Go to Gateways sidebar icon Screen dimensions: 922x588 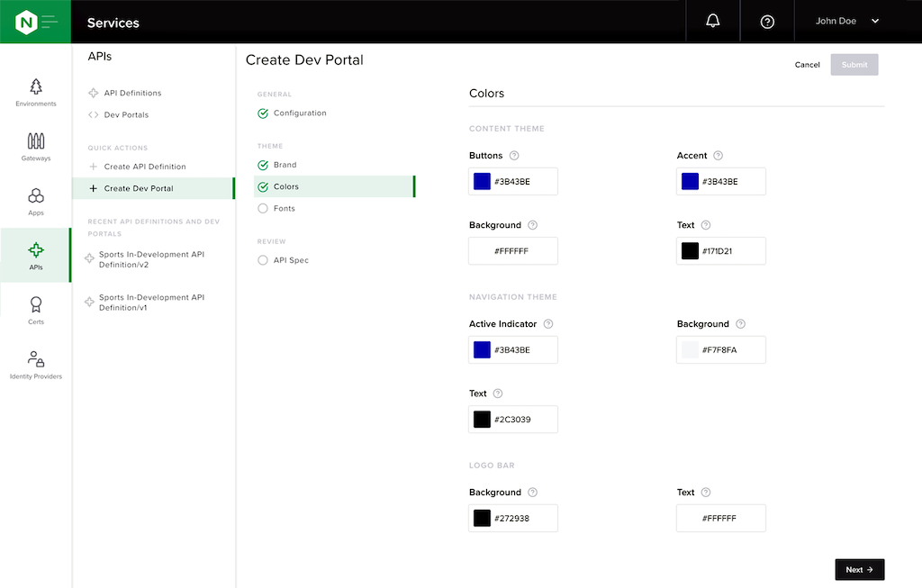(36, 141)
